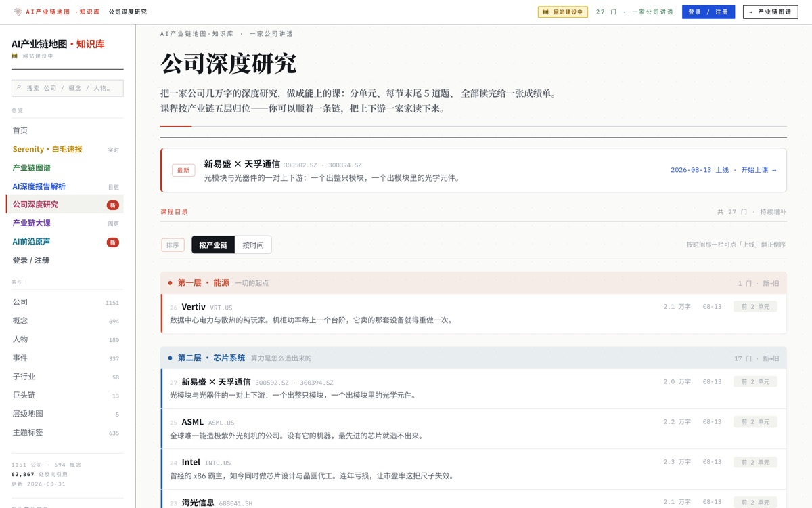Click the 排序 label next to the sort buttons

(173, 245)
